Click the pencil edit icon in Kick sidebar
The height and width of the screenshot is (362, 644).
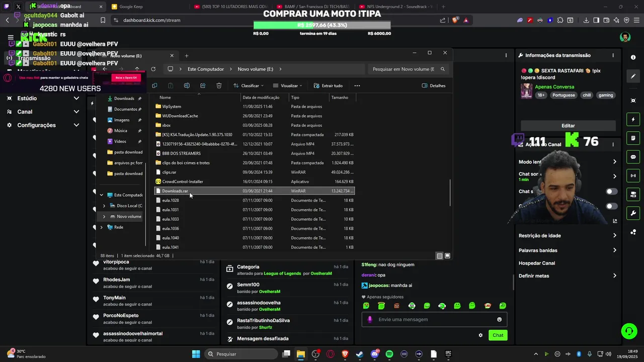pyautogui.click(x=633, y=76)
